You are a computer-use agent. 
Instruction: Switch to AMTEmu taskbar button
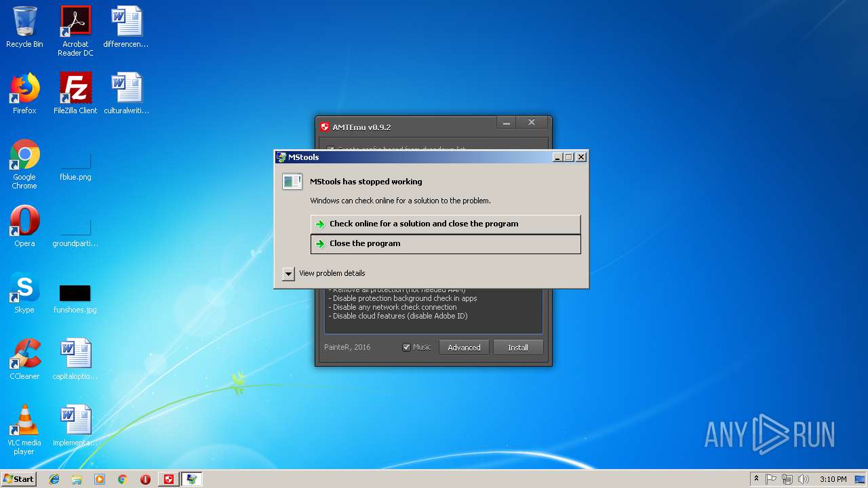coord(169,479)
